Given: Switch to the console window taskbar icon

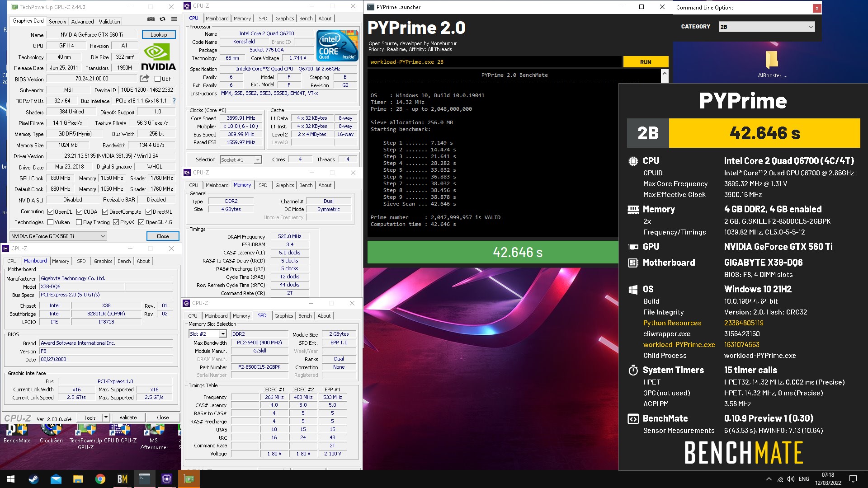Looking at the screenshot, I should click(144, 479).
